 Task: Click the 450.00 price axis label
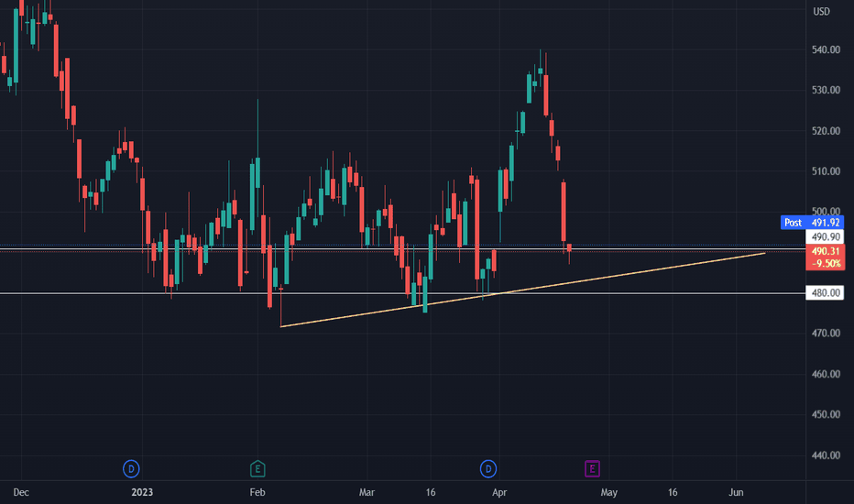tap(826, 414)
